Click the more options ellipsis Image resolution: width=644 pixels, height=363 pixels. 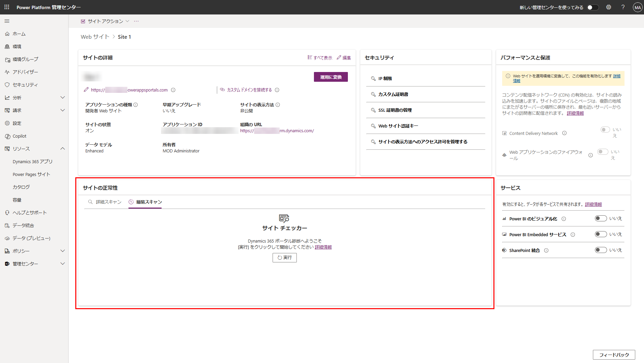(x=136, y=21)
